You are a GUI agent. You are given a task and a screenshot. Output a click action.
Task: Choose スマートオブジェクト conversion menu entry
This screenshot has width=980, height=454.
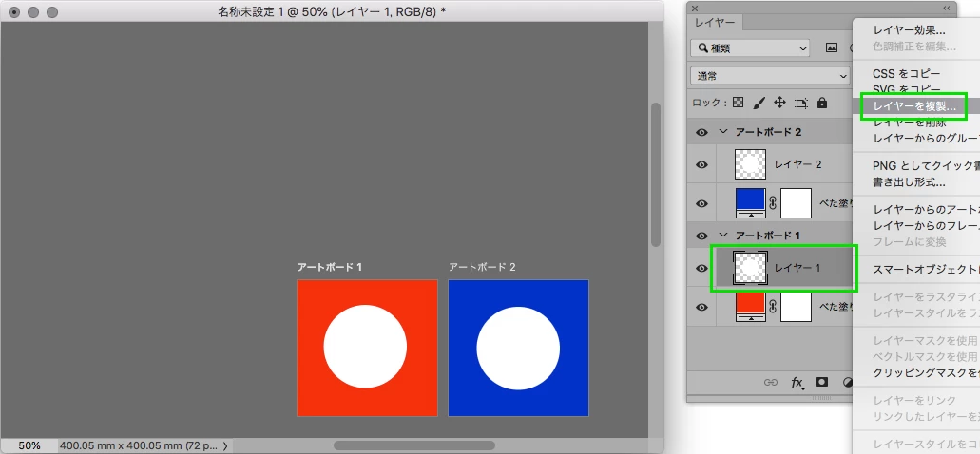pos(926,270)
